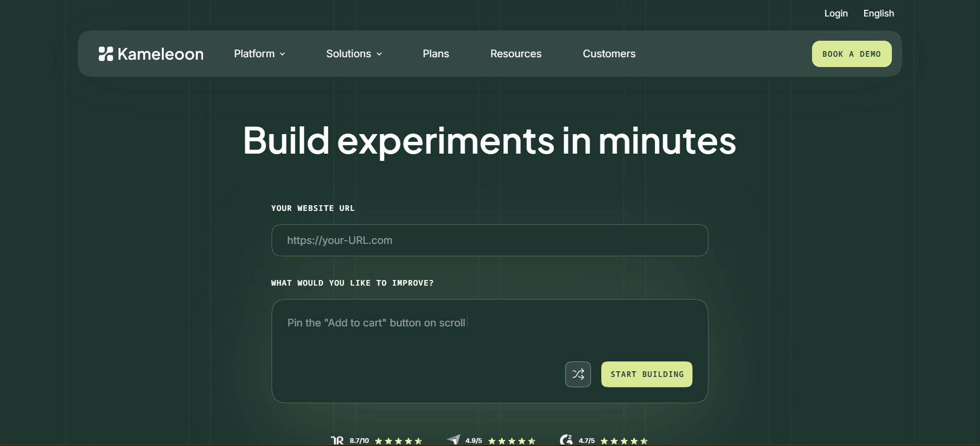The height and width of the screenshot is (446, 980).
Task: Open the Login link
Action: click(x=836, y=13)
